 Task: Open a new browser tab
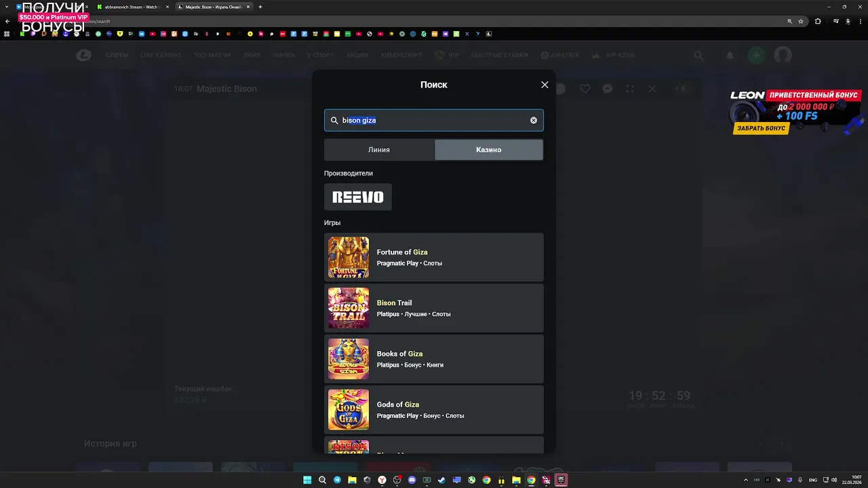pos(260,7)
